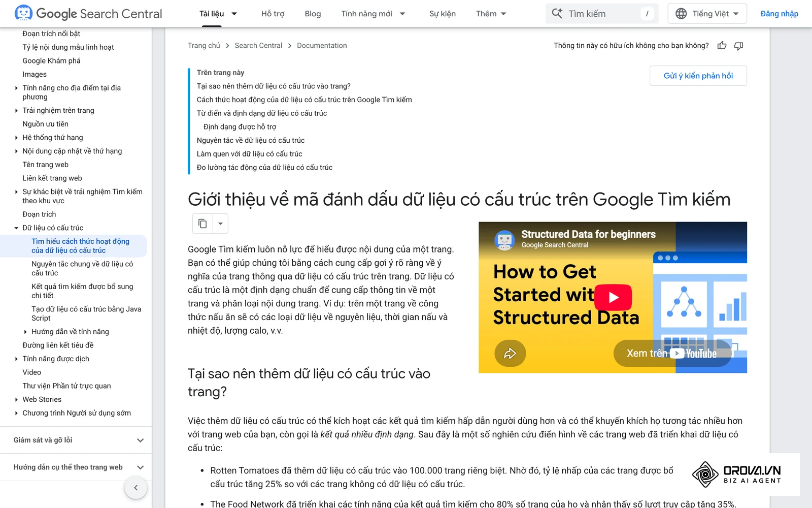Click 'Đo lường tác động' contents link
812x508 pixels.
pos(264,168)
